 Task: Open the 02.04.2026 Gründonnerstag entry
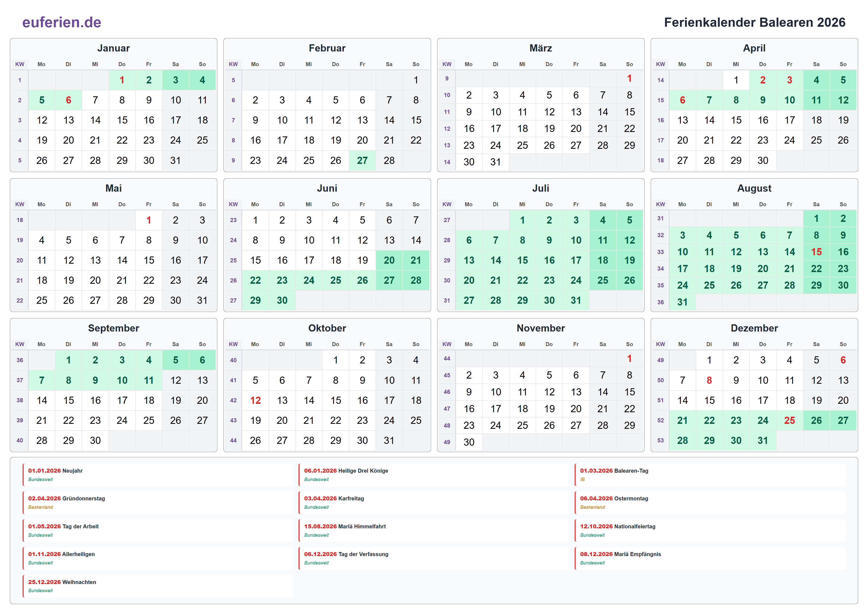[158, 502]
